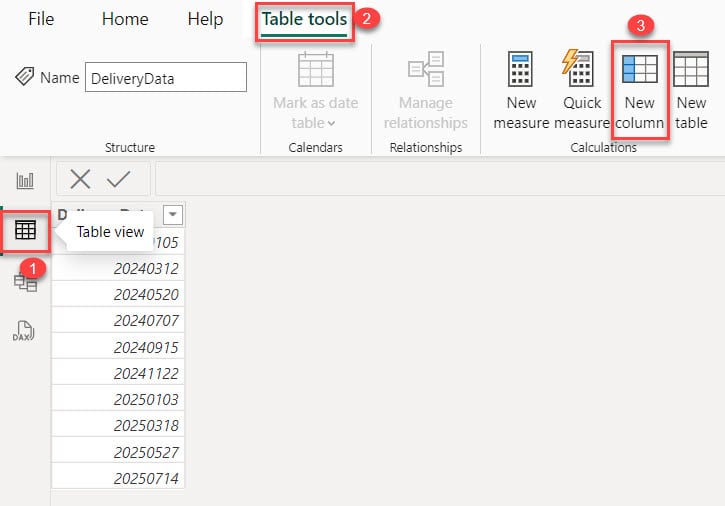Switch to the Home tab
The image size is (725, 506).
(125, 19)
